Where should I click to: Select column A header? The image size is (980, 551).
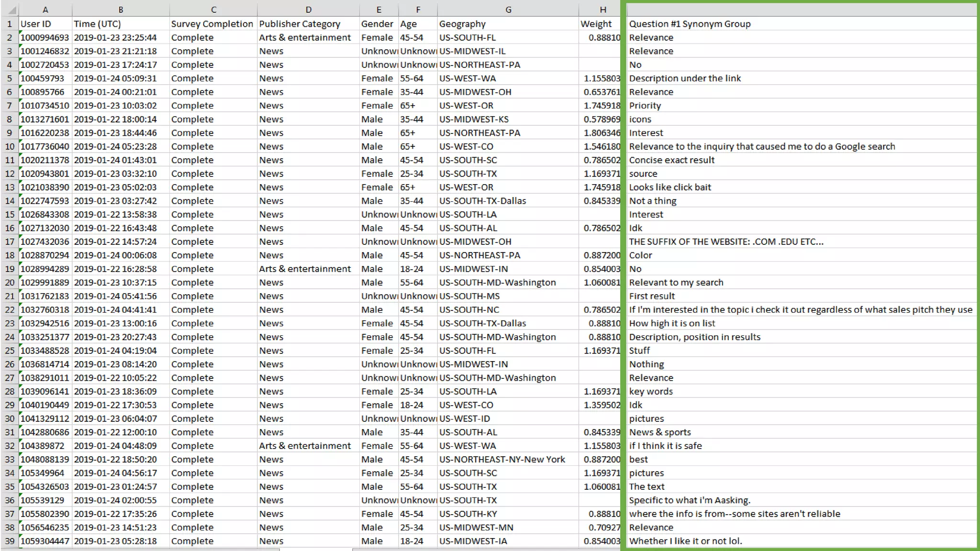pos(45,10)
